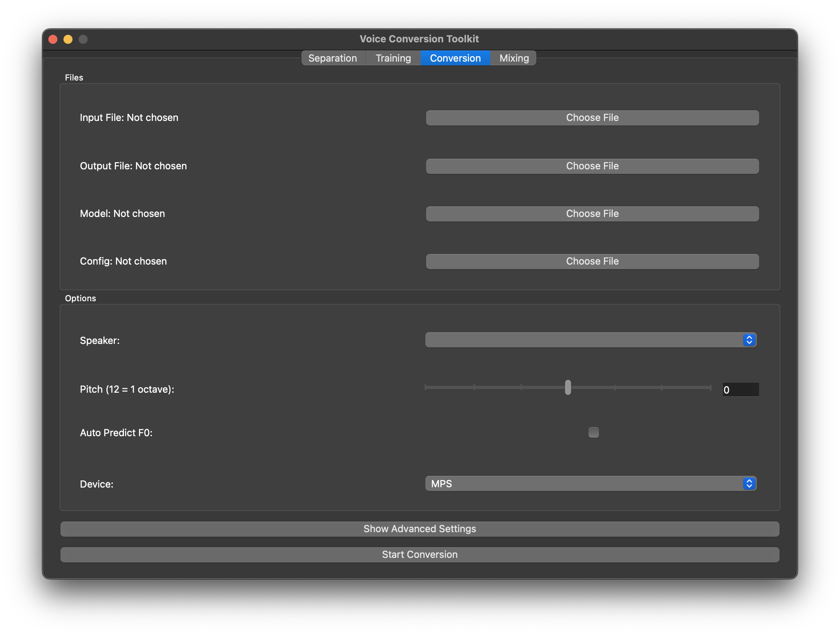Click Choose File for Model

coord(593,214)
